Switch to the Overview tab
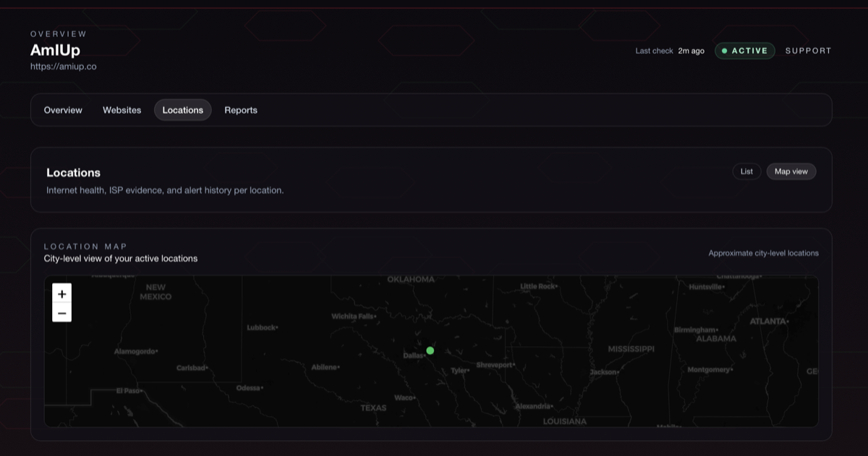 (x=63, y=110)
